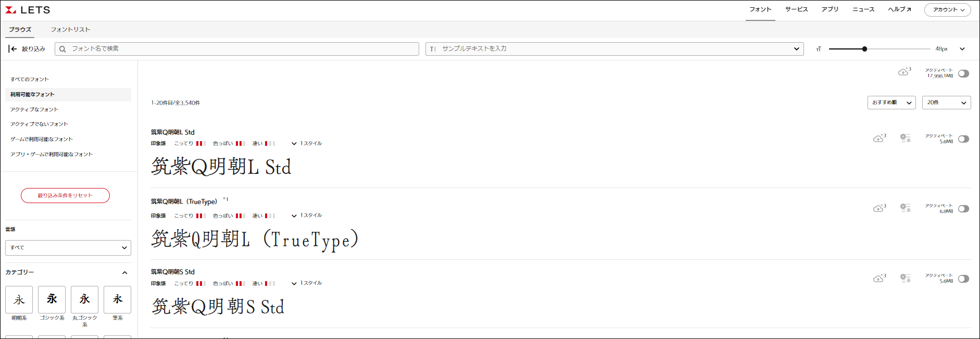Enable the 筑紫Q明朝L（TrueType）activate switch
Image resolution: width=980 pixels, height=339 pixels.
click(963, 209)
